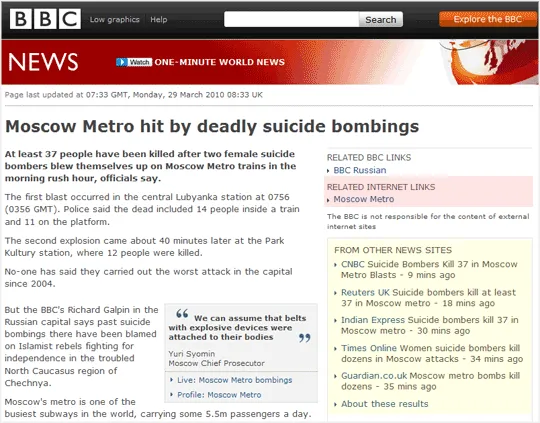This screenshot has height=423, width=540.
Task: Open the BBC Russian link
Action: [x=360, y=170]
